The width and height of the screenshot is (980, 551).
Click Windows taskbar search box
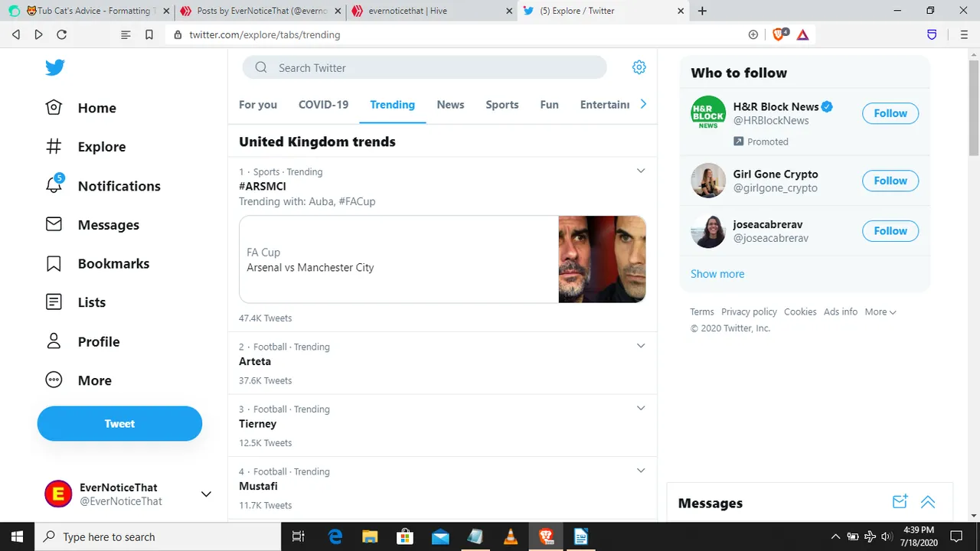(159, 536)
